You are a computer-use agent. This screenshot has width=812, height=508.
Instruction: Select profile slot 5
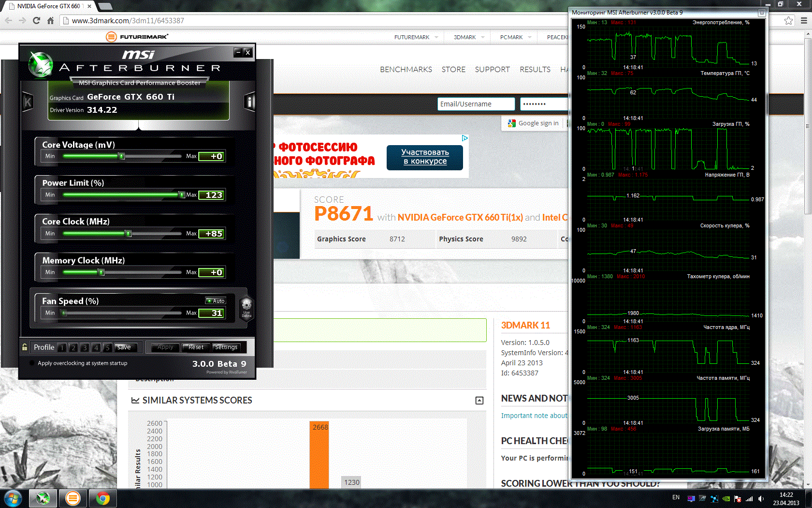(x=107, y=347)
